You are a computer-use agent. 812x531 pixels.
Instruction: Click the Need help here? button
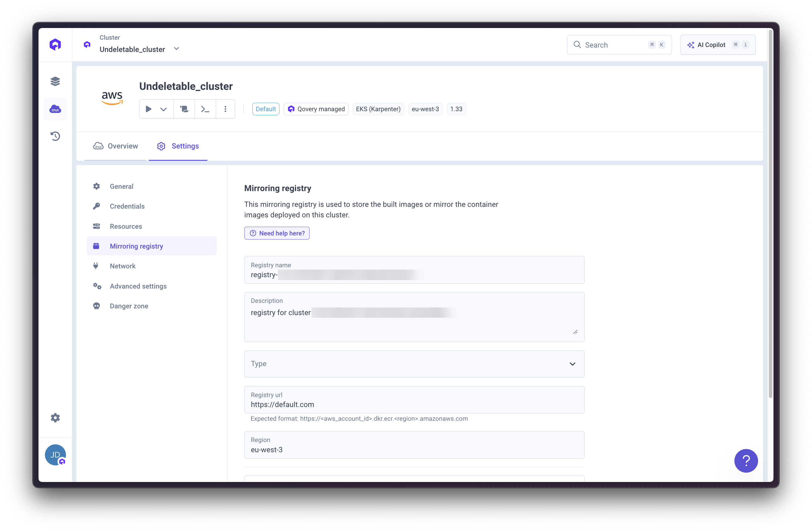pos(277,233)
